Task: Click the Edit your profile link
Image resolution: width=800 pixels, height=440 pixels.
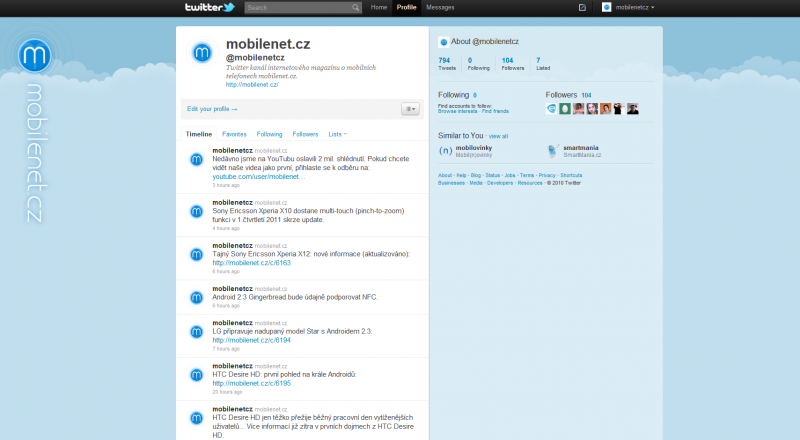Action: [x=212, y=108]
